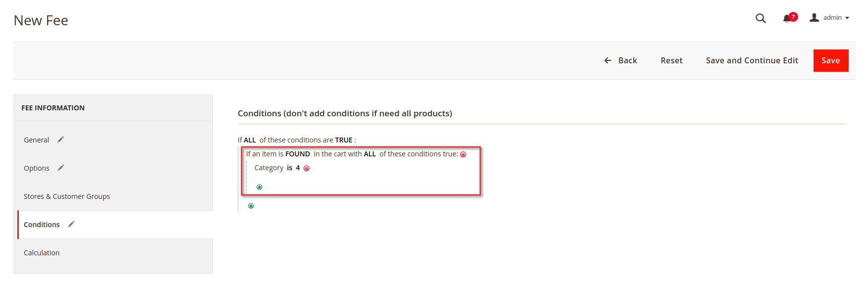Click pencil icon beside Conditions tab
868x286 pixels.
click(71, 224)
